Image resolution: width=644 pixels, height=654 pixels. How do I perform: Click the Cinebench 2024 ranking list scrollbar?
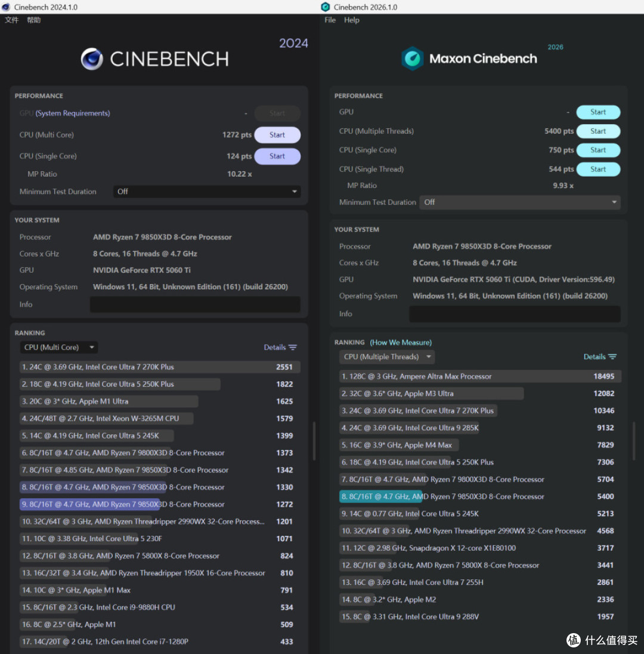pyautogui.click(x=314, y=441)
